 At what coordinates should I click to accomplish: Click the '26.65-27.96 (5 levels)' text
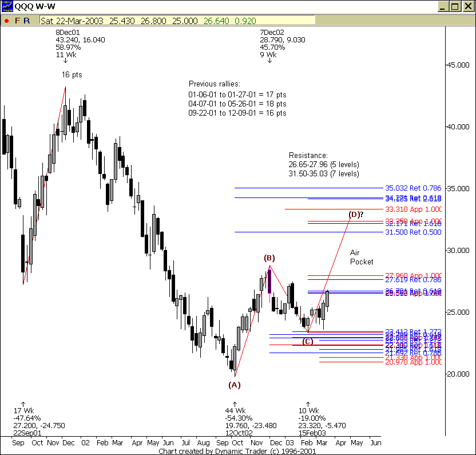pyautogui.click(x=324, y=165)
